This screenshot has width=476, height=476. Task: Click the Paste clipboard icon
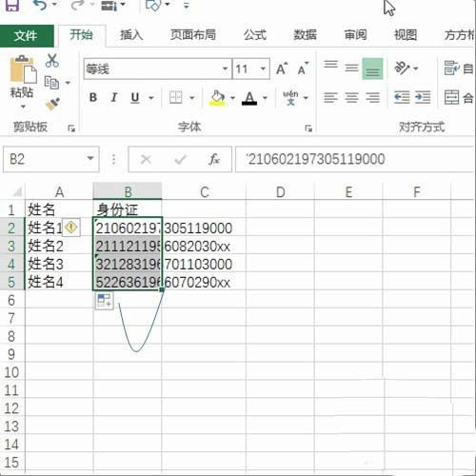pyautogui.click(x=23, y=69)
